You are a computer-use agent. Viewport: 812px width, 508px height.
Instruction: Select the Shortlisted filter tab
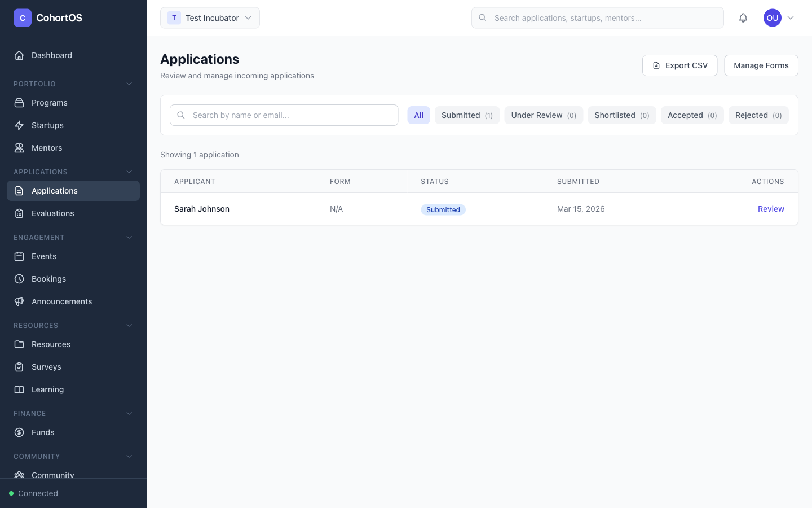(x=622, y=115)
